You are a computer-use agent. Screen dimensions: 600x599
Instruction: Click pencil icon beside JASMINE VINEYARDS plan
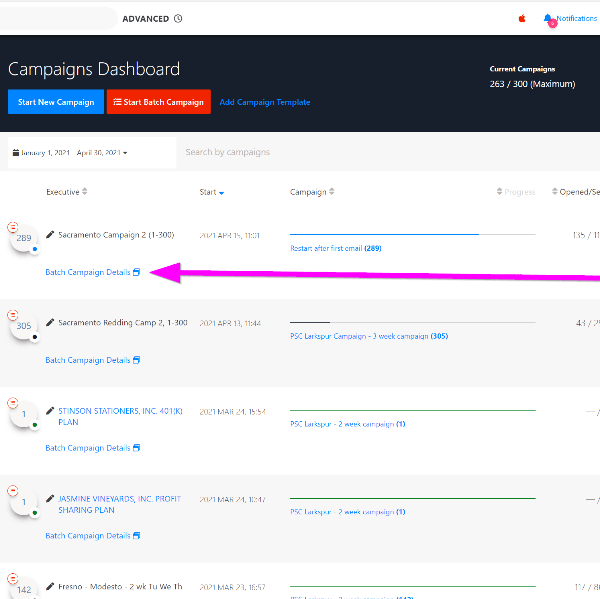coord(51,499)
